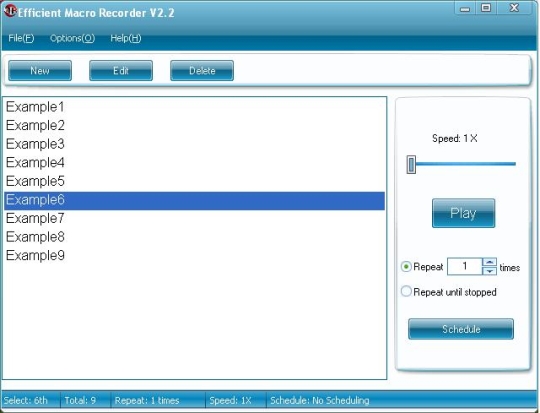Select Example8 in the macro list
Screen dimensions: 540x413
[x=194, y=237]
